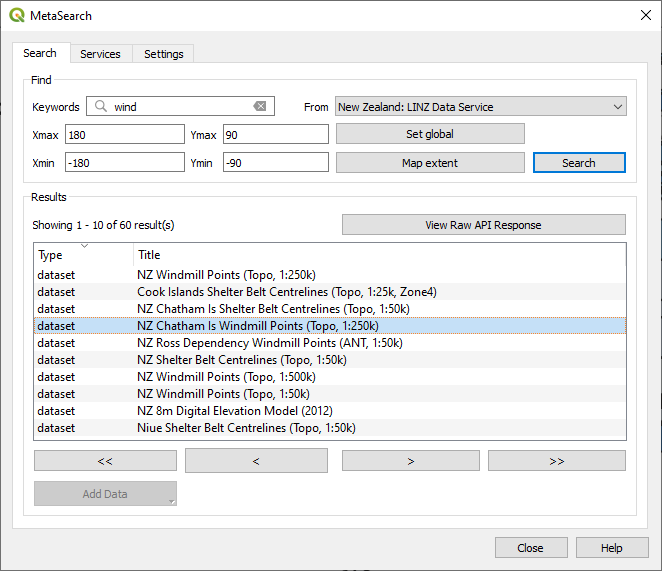Click in the Xmax input field
Image resolution: width=662 pixels, height=571 pixels.
[x=124, y=134]
